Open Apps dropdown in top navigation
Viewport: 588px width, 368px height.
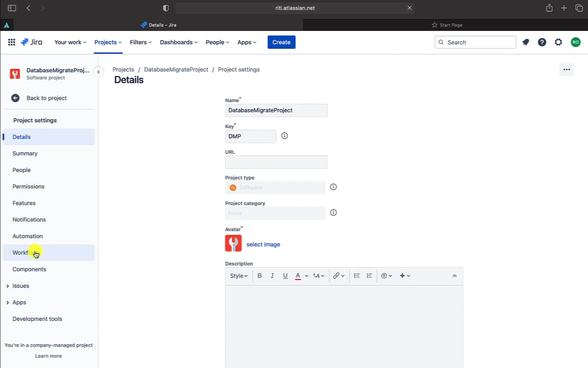click(x=247, y=42)
